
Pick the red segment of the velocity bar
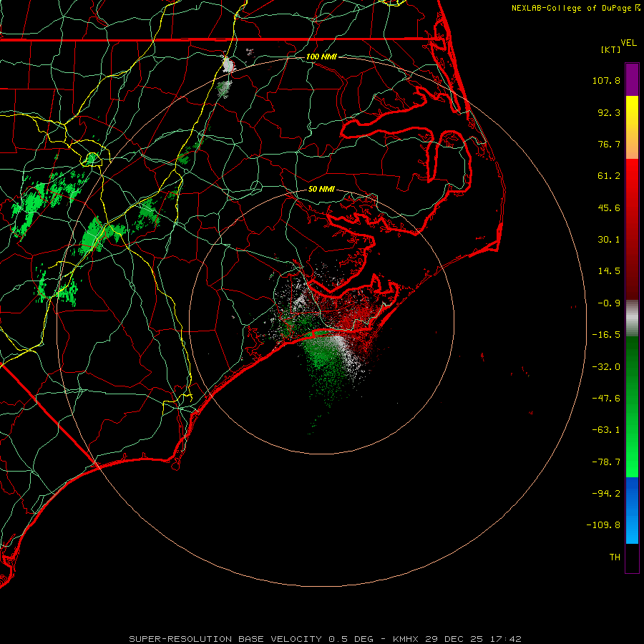(632, 229)
